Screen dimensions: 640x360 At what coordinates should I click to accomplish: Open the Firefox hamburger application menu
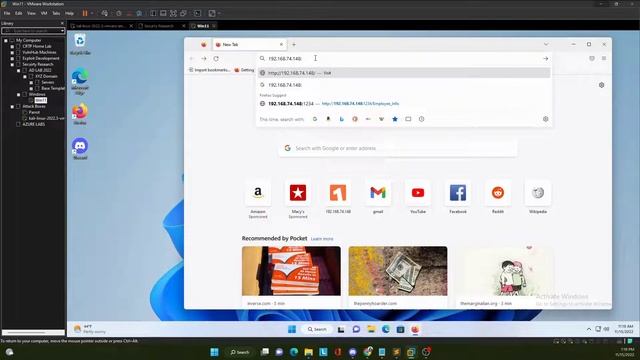604,58
